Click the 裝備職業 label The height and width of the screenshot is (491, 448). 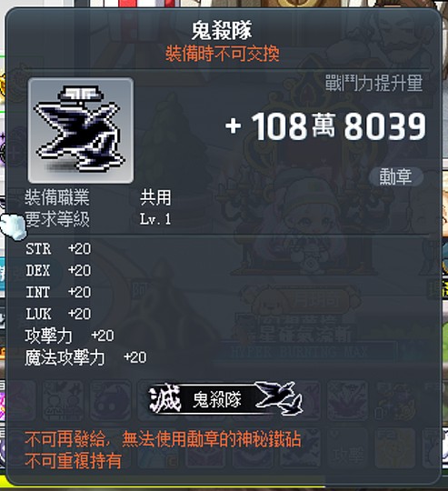pos(57,197)
